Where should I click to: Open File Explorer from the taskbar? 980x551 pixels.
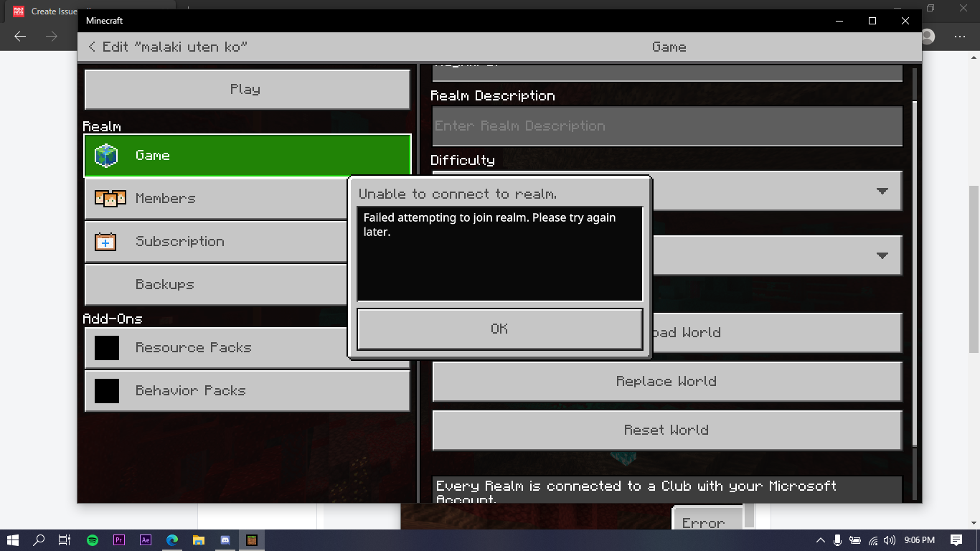pyautogui.click(x=199, y=540)
